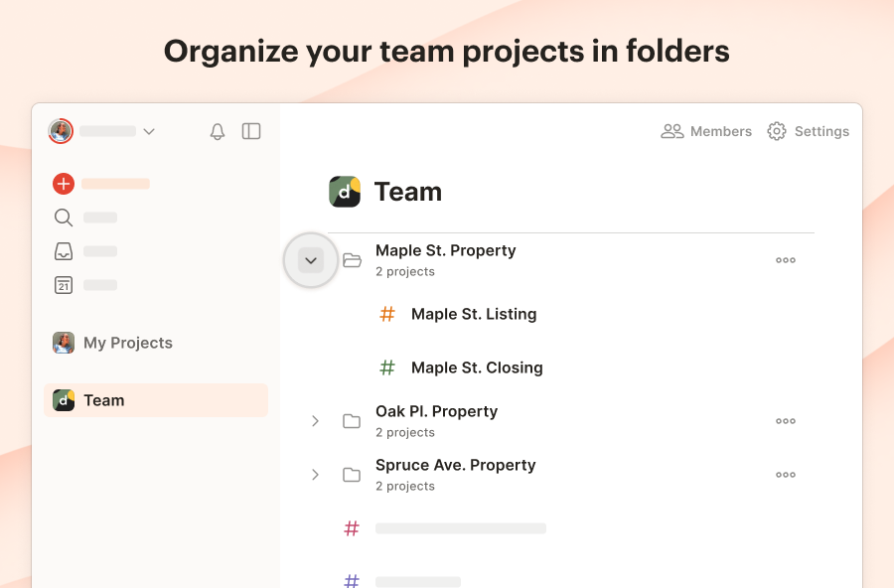Open Members people icon
The width and height of the screenshot is (894, 588).
coord(672,131)
